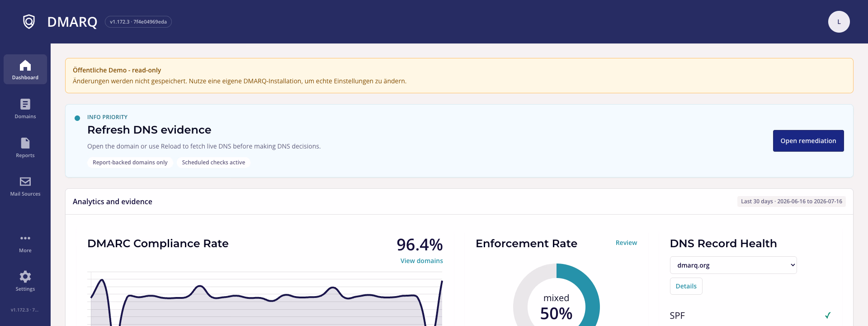868x326 pixels.
Task: Select the Scheduled checks active chip
Action: tap(213, 163)
